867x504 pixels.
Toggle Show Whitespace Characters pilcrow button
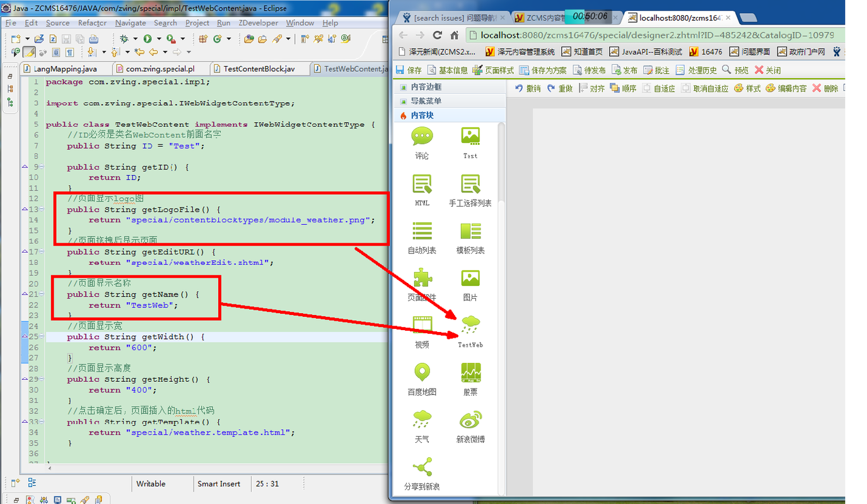pyautogui.click(x=70, y=52)
